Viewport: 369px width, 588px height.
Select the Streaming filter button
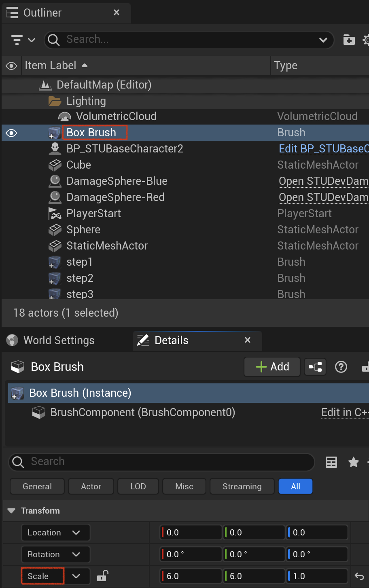[x=242, y=486]
